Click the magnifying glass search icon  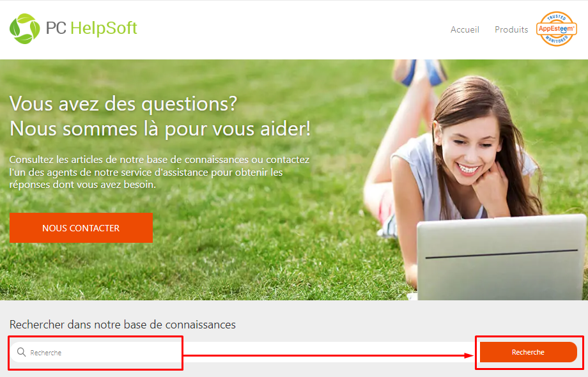tap(21, 352)
